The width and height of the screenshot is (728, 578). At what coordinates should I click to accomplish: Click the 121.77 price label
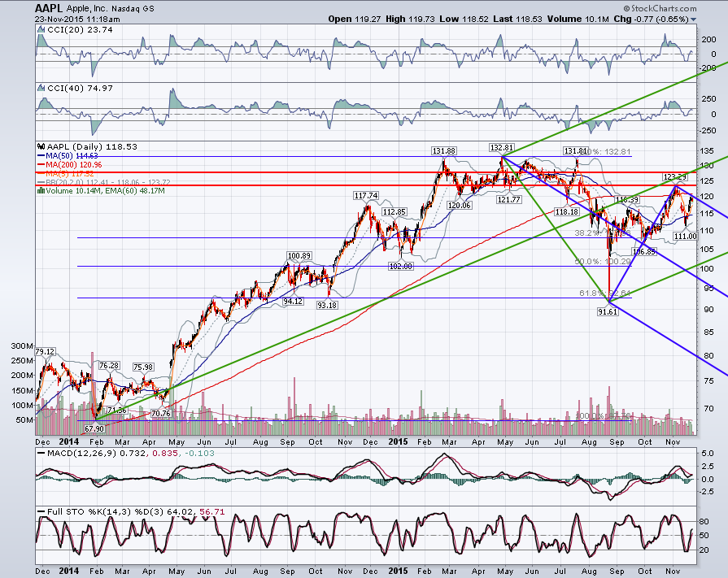(x=509, y=199)
